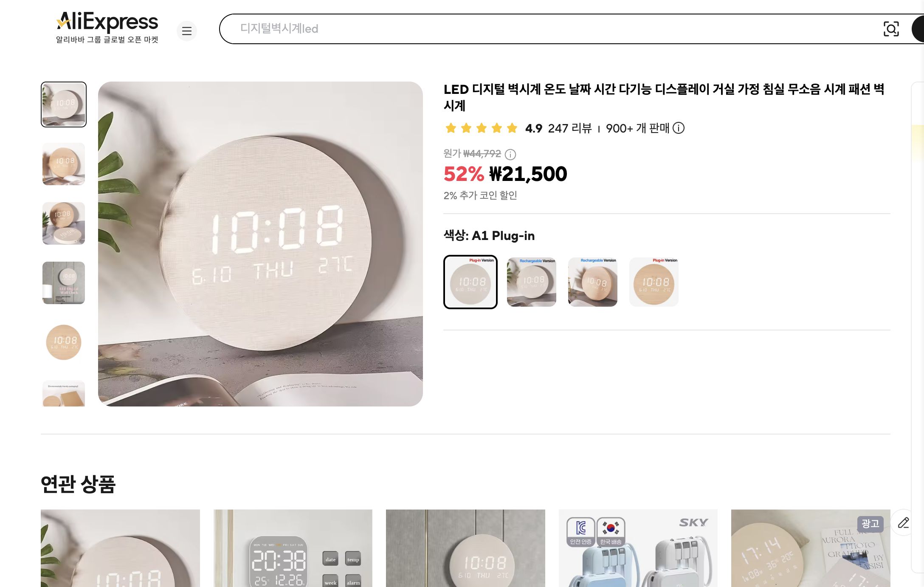924x587 pixels.
Task: Select the white Rechargeable Version variant
Action: [531, 282]
